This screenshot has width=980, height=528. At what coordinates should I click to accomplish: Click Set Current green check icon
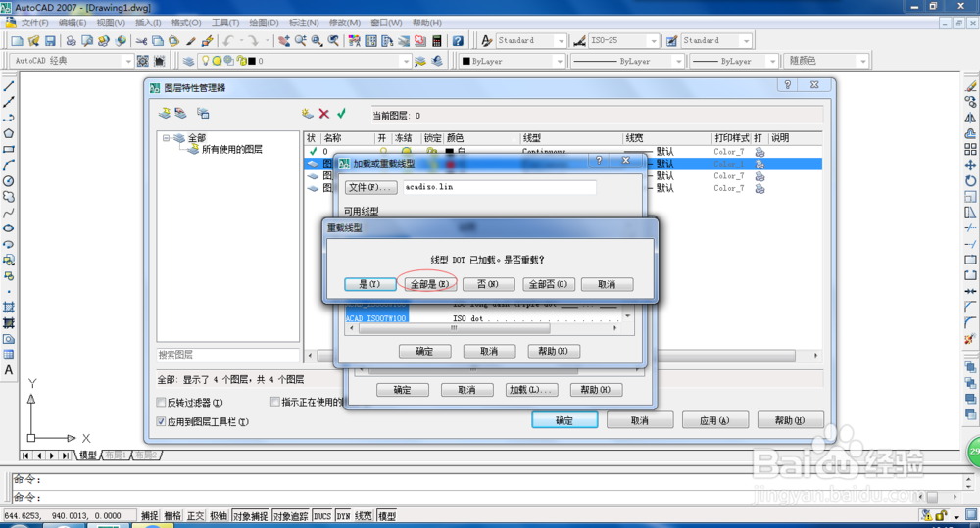[x=341, y=113]
